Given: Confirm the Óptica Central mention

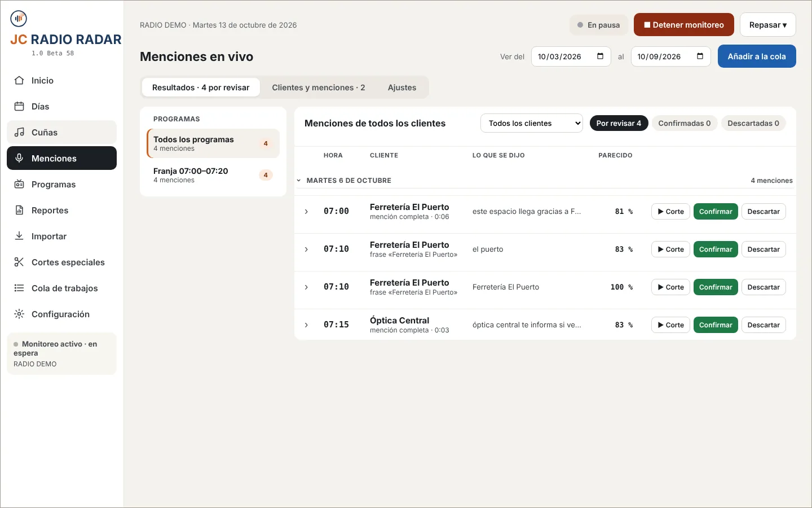Looking at the screenshot, I should point(716,325).
